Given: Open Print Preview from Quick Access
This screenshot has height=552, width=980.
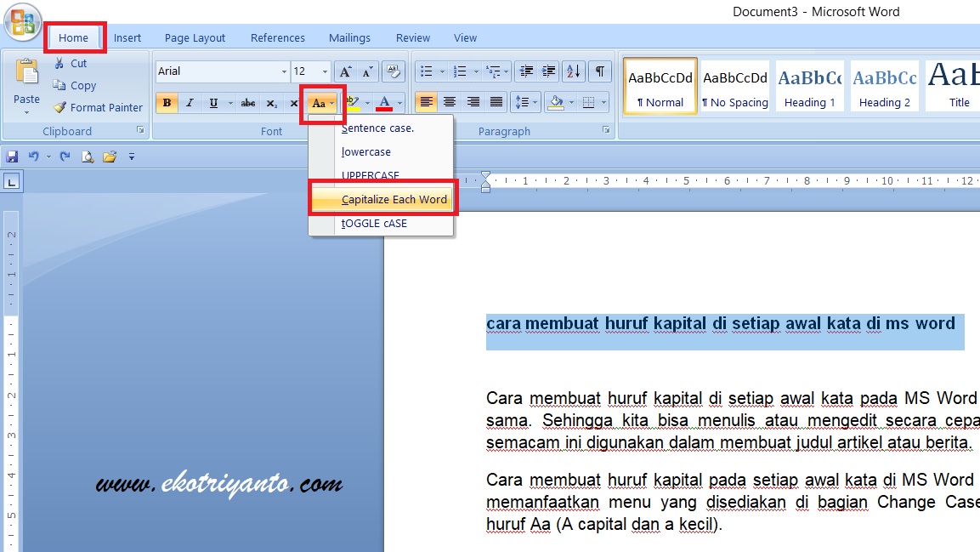Looking at the screenshot, I should [88, 156].
